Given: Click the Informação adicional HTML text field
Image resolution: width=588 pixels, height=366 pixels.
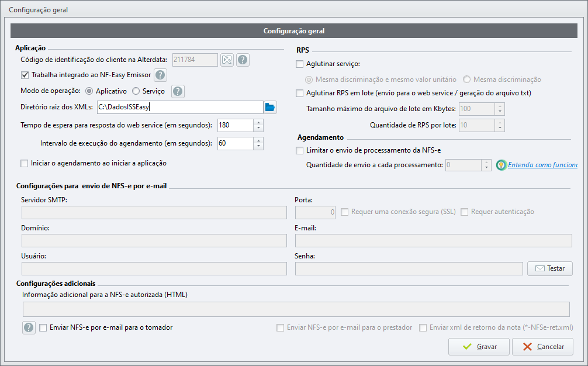Looking at the screenshot, I should [x=296, y=309].
